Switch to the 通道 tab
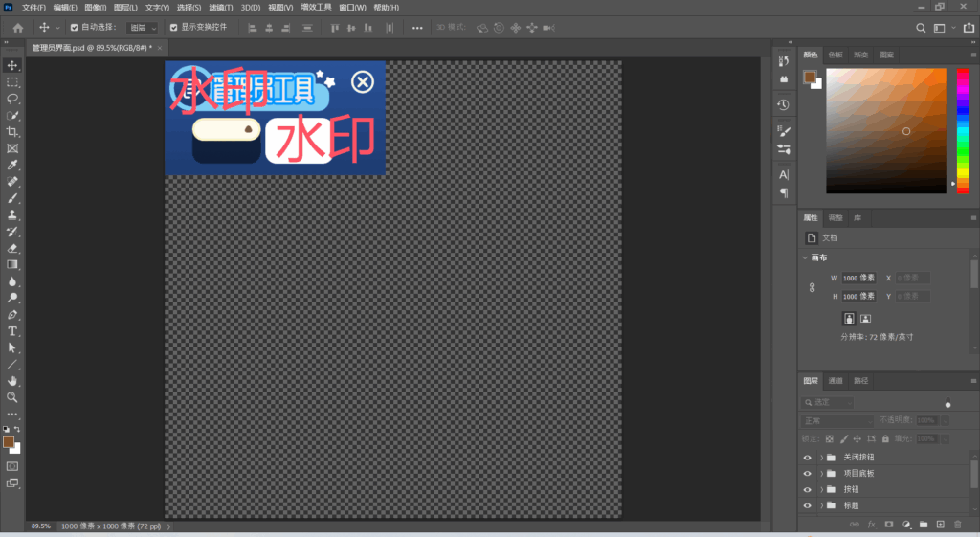This screenshot has width=980, height=537. coord(835,381)
